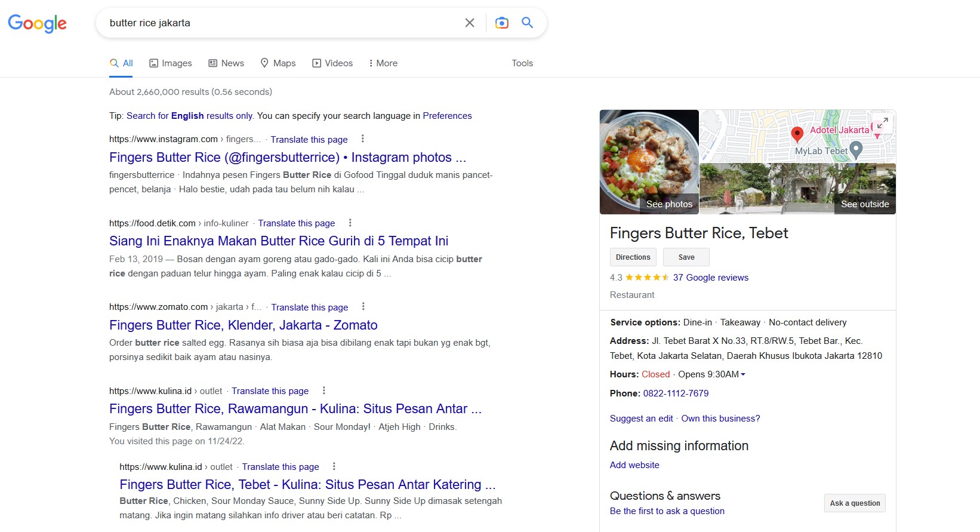Translate the Kulina Rawamangun result page
Image resolution: width=980 pixels, height=532 pixels.
tap(270, 391)
